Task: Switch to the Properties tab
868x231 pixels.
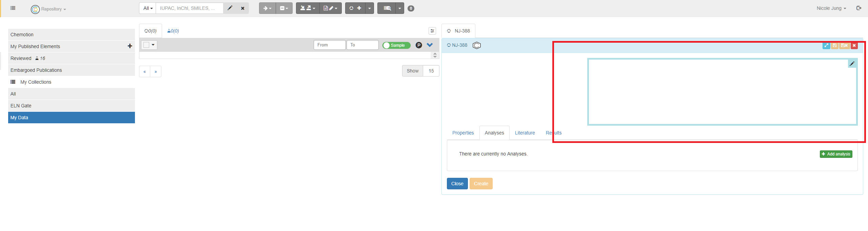Action: (463, 133)
